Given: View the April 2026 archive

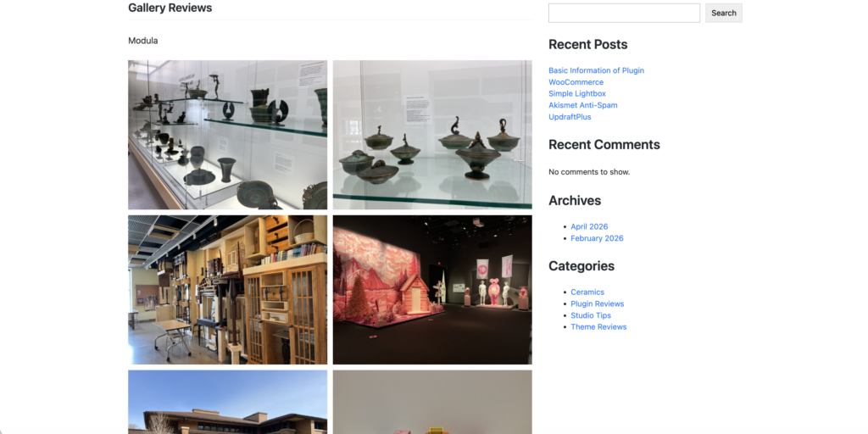Looking at the screenshot, I should point(589,226).
